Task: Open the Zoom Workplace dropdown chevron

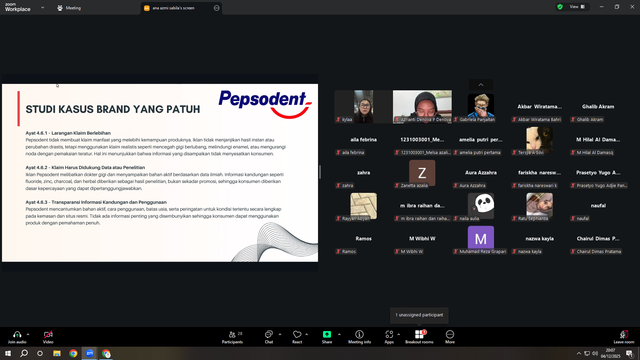Action: tap(42, 7)
